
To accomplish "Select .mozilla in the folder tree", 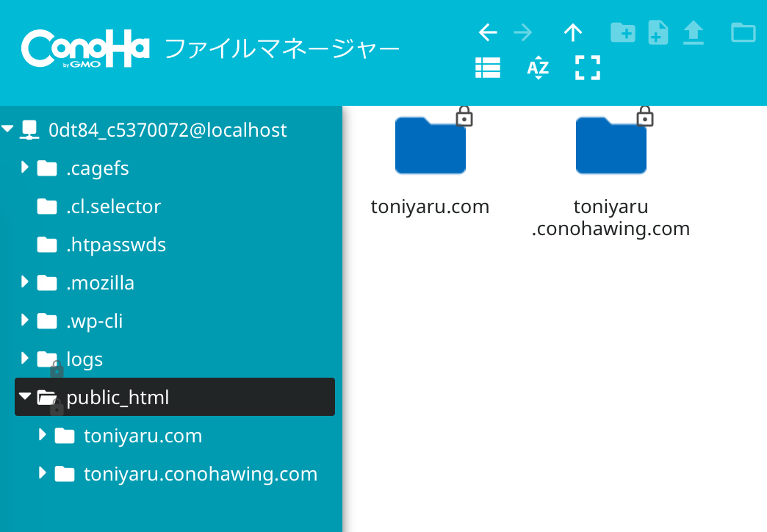I will tap(100, 283).
